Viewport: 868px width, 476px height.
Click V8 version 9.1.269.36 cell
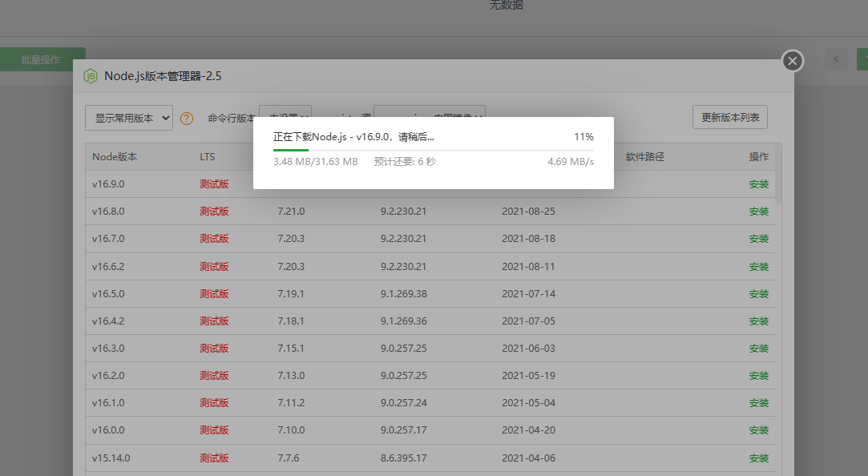(x=404, y=321)
